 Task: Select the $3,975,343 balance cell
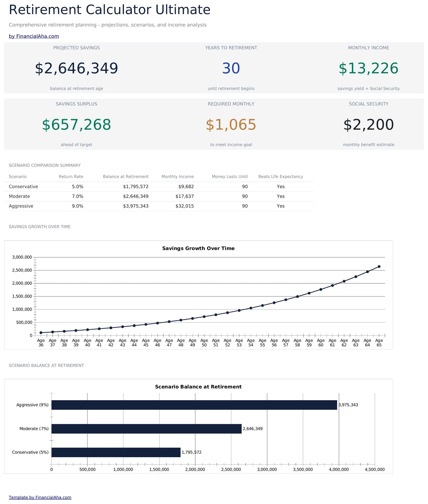(136, 206)
